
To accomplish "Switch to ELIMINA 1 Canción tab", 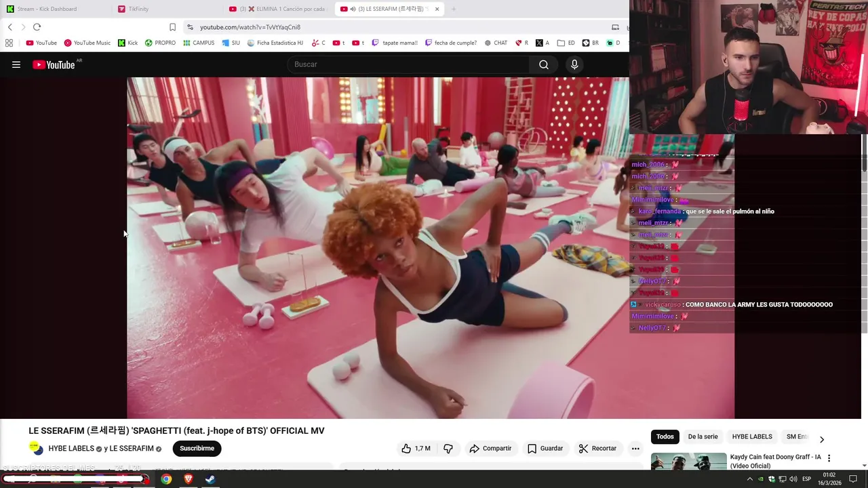I will pos(278,9).
